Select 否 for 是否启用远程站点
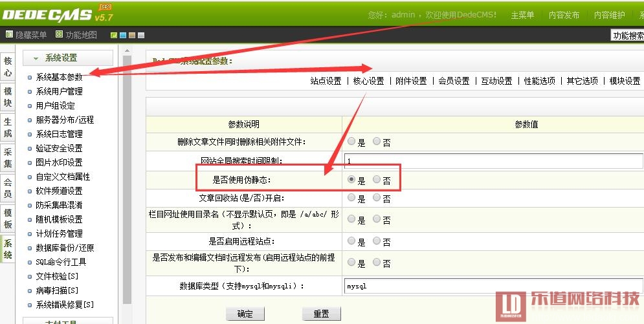644x324 pixels. [377, 241]
